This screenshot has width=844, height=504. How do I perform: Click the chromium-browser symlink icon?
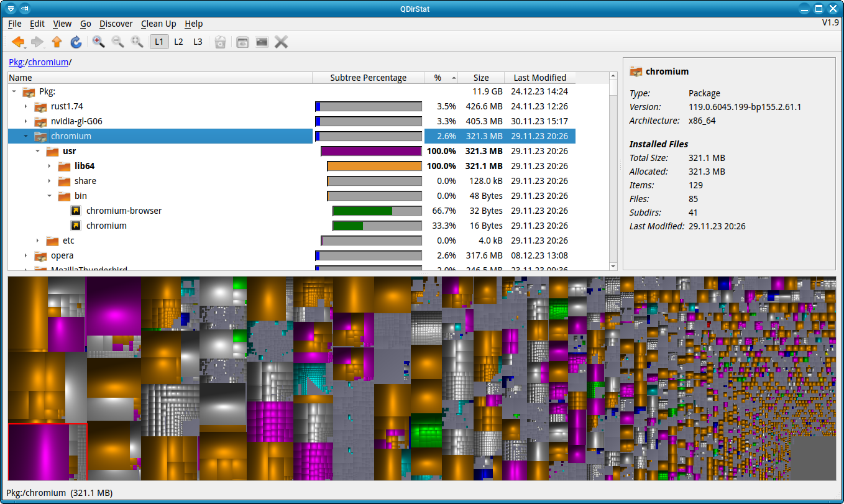pos(76,211)
